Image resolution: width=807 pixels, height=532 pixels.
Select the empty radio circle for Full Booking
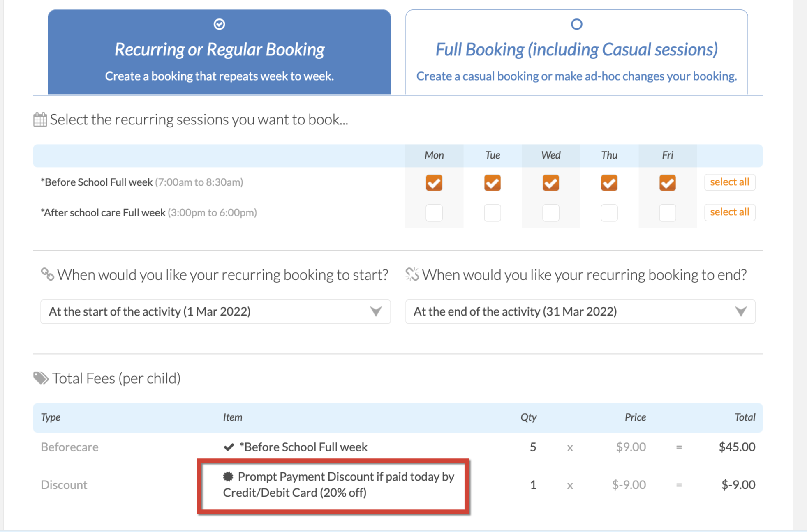[x=577, y=24]
